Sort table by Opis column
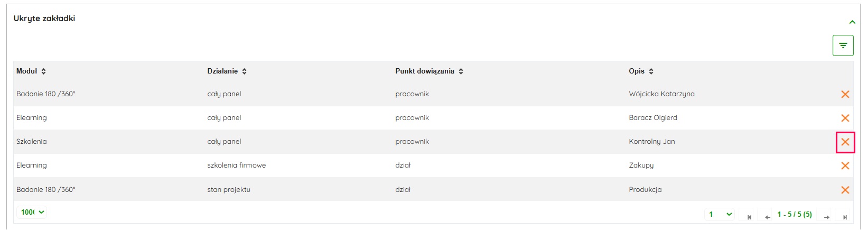 click(x=651, y=71)
